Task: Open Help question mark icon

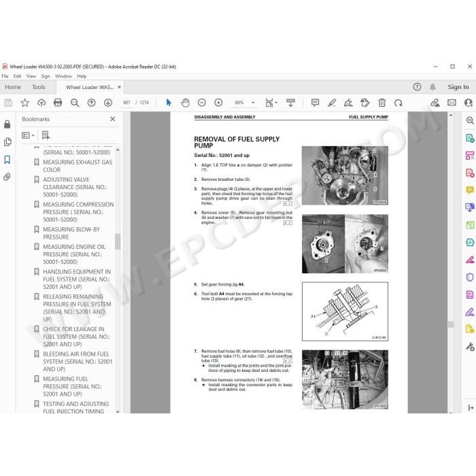Action: click(417, 87)
